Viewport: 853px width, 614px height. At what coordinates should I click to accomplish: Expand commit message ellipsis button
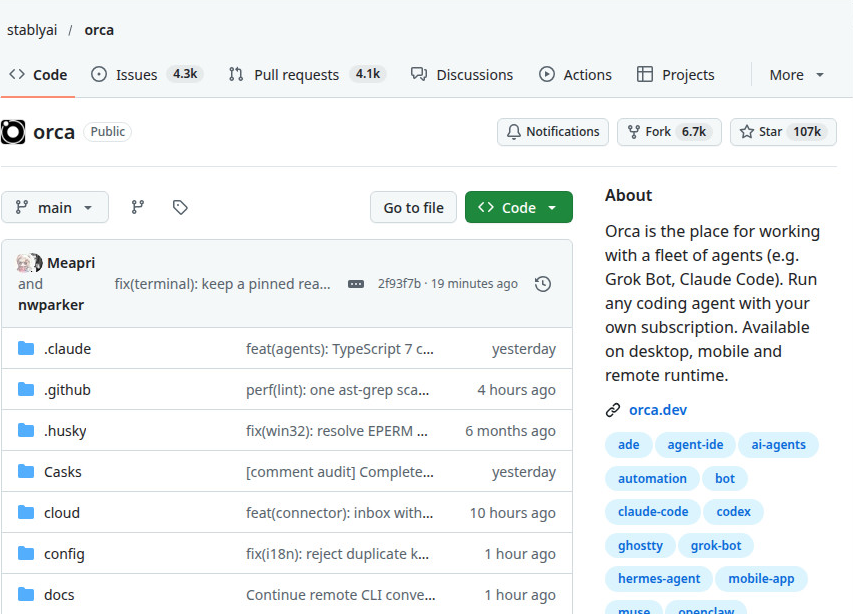[356, 284]
